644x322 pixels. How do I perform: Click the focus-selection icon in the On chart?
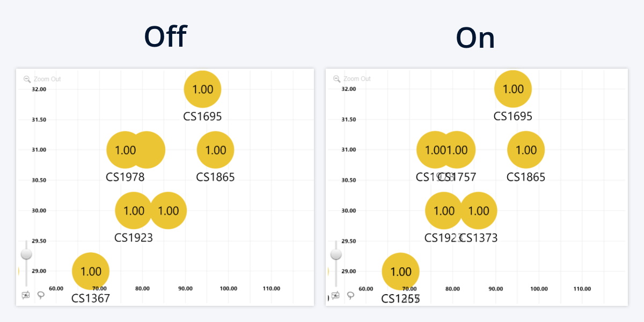coord(335,295)
